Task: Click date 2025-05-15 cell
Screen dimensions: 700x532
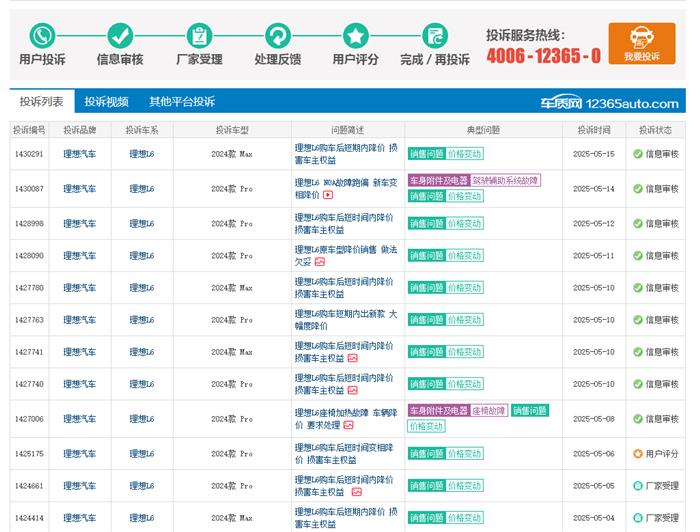Action: click(594, 154)
